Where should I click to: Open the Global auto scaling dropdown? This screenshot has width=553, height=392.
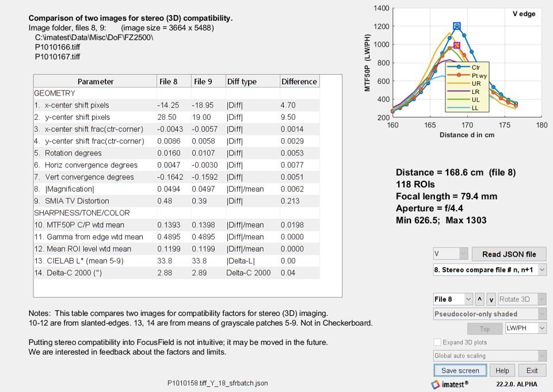pos(490,356)
